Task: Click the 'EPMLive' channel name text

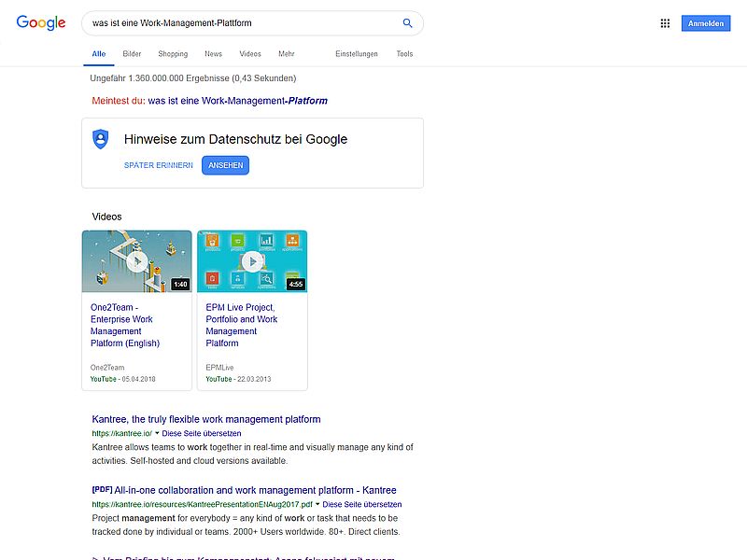Action: [219, 368]
